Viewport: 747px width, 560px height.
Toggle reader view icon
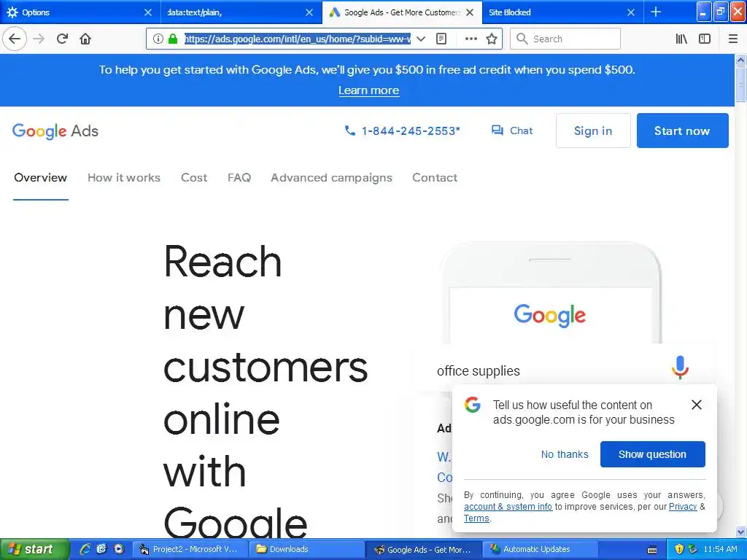[441, 39]
